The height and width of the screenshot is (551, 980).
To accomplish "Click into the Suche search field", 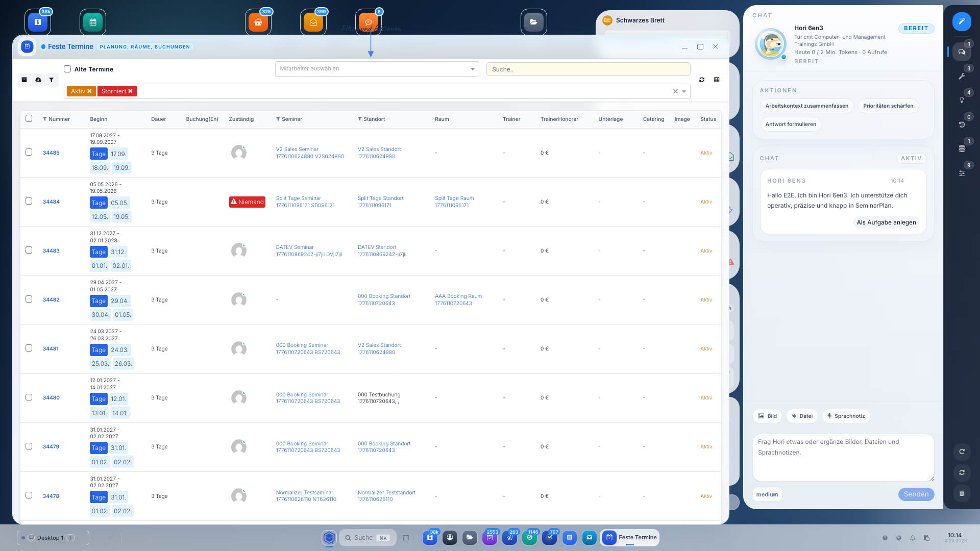I will pos(588,69).
